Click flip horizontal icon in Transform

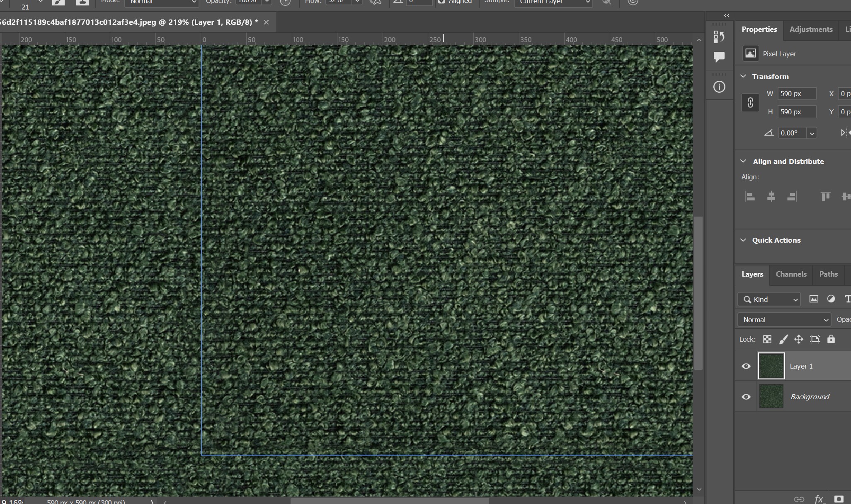point(845,133)
